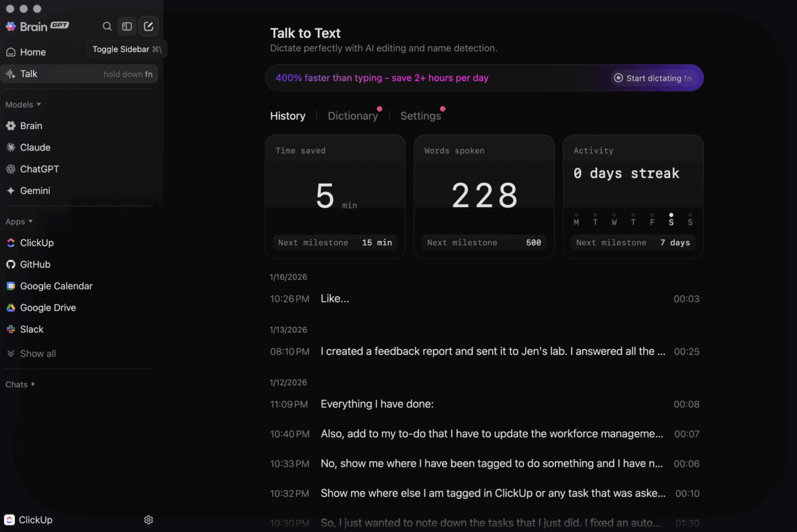Viewport: 797px width, 532px height.
Task: Open new chat compose icon
Action: [x=148, y=26]
